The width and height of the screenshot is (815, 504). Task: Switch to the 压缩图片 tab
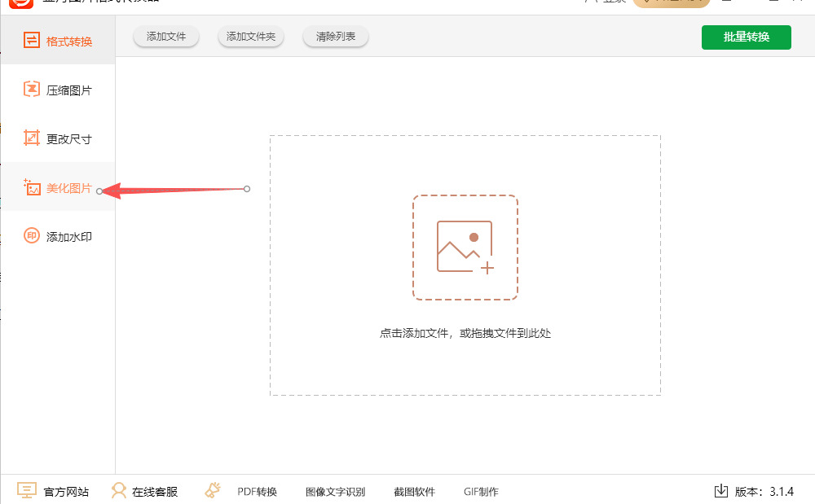(58, 90)
